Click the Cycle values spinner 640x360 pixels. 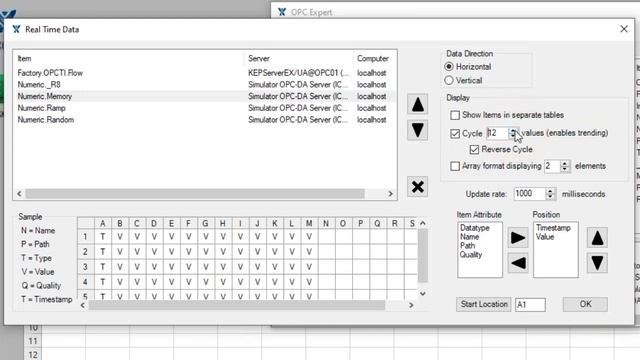pyautogui.click(x=513, y=133)
